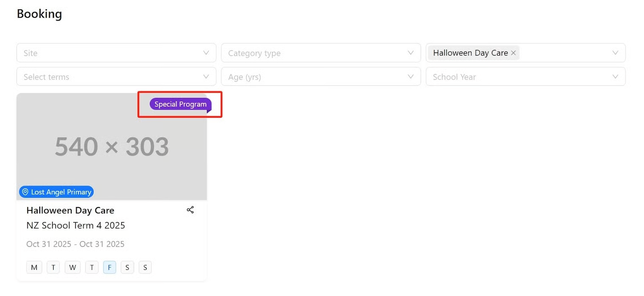
Task: Expand the Category type dropdown
Action: 321,53
